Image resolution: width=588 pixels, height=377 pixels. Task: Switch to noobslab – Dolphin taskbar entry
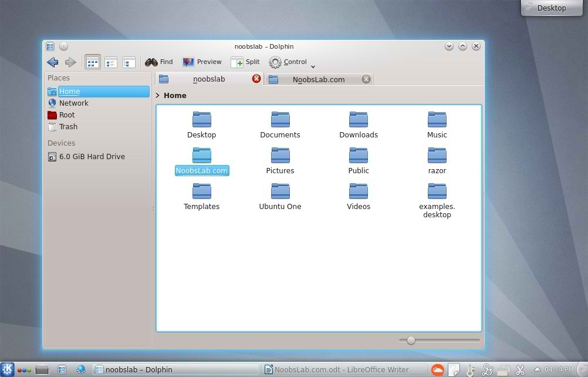coord(175,370)
